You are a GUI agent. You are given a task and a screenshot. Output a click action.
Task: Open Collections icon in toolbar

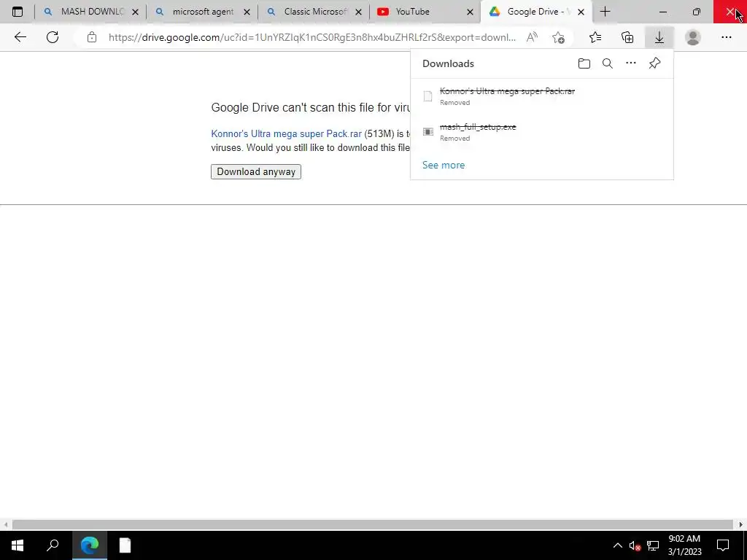(x=627, y=37)
